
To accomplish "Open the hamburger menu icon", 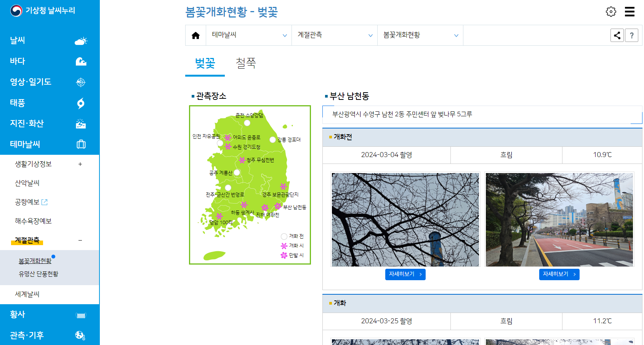I will pos(630,11).
